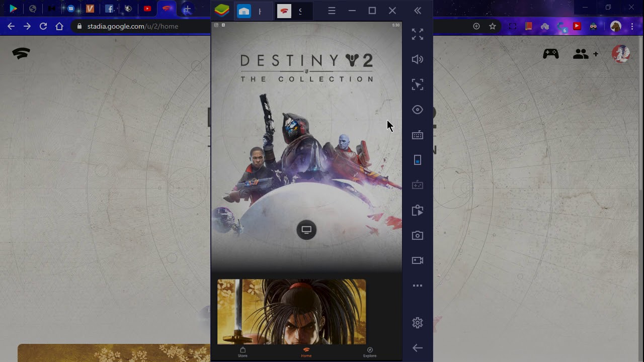Viewport: 644px width, 362px height.
Task: Open the extension with badge 6
Action: coord(561,27)
